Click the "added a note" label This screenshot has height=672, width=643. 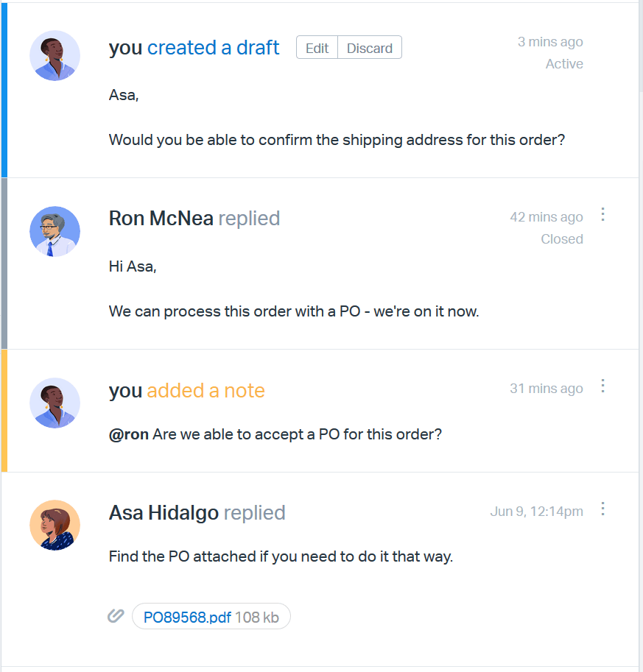click(x=205, y=391)
